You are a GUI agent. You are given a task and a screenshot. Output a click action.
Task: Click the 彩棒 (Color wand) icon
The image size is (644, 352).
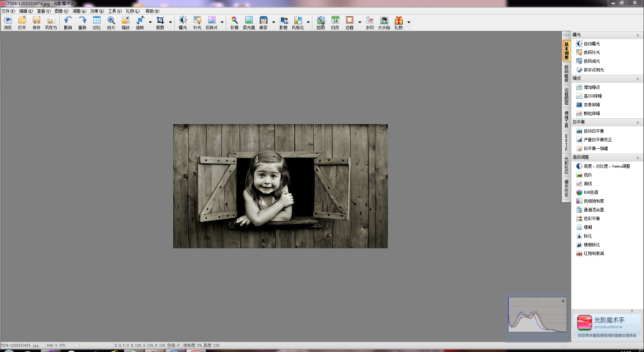pos(235,23)
